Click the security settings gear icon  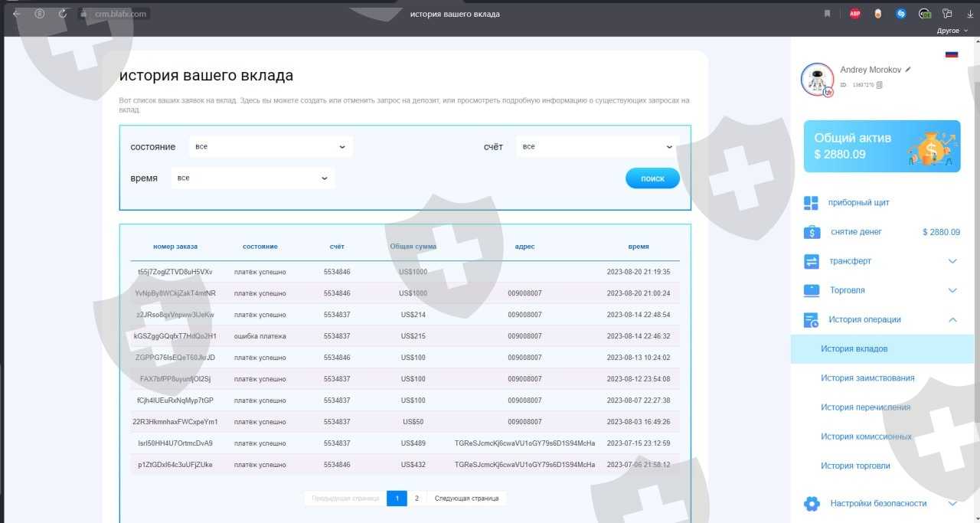[811, 504]
